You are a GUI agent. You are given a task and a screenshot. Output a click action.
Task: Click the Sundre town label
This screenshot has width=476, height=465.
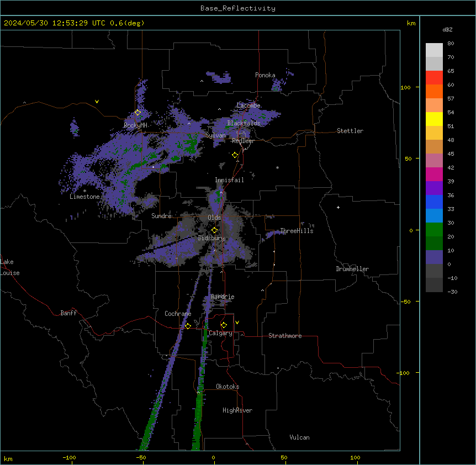[x=161, y=216]
